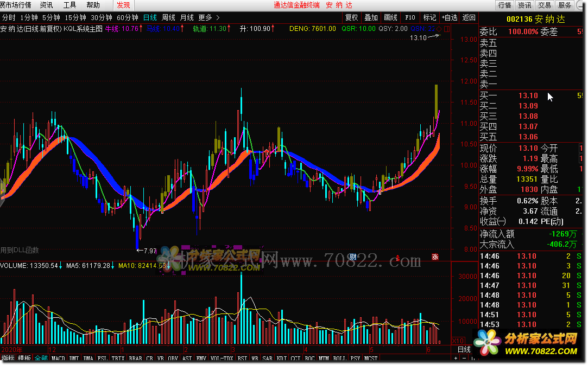Screen dimensions: 588x365
Task: Open F10 company info
Action: point(410,17)
